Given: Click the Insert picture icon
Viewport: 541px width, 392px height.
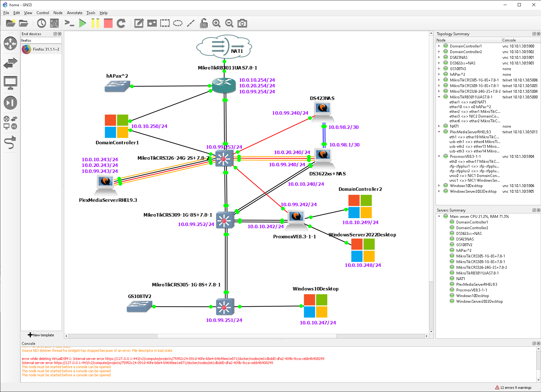Looking at the screenshot, I should click(152, 23).
